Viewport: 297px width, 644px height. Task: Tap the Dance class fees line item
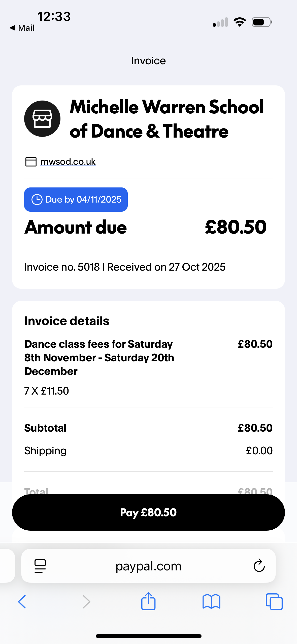pos(99,358)
